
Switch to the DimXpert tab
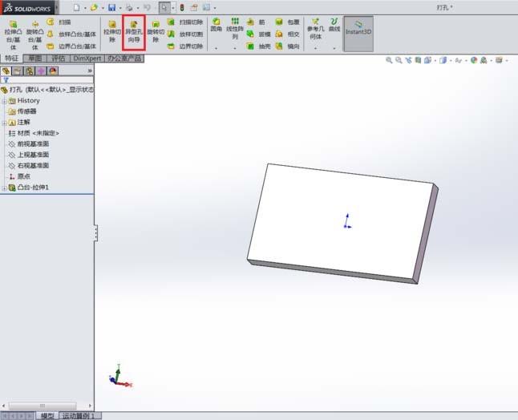87,59
